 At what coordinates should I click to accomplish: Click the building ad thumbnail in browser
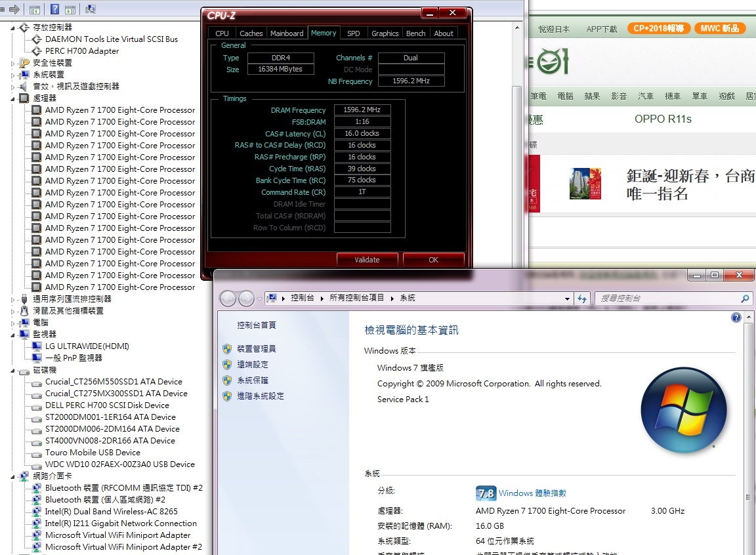click(x=585, y=184)
